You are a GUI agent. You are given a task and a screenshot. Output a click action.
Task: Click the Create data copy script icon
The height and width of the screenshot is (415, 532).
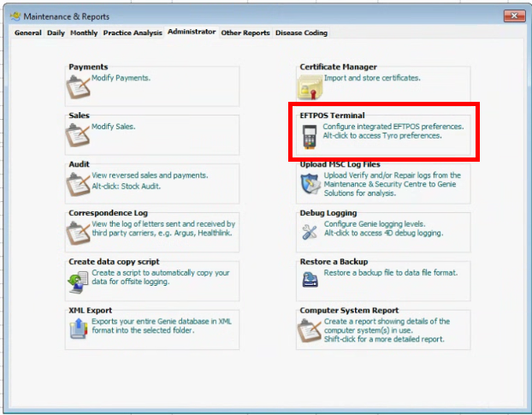tap(78, 282)
